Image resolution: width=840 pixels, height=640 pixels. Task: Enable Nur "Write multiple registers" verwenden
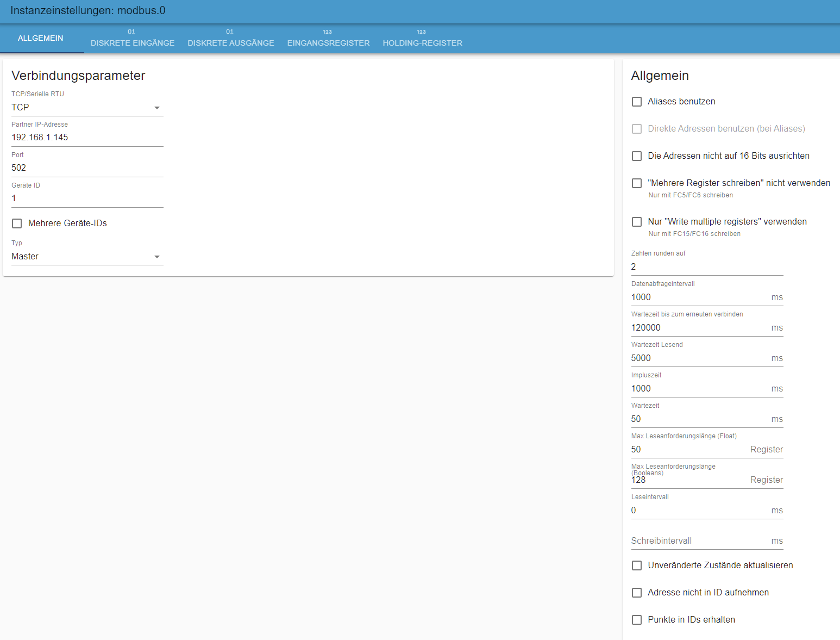pos(637,222)
